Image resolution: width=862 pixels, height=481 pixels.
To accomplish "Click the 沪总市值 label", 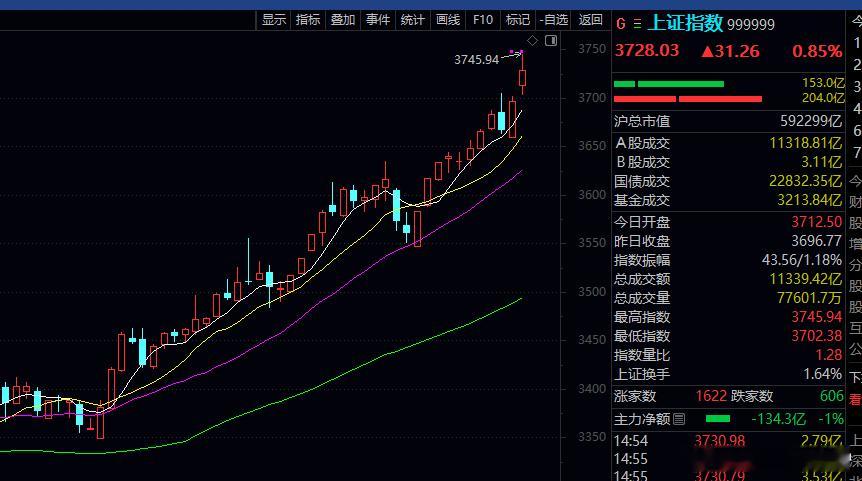I will click(x=642, y=121).
